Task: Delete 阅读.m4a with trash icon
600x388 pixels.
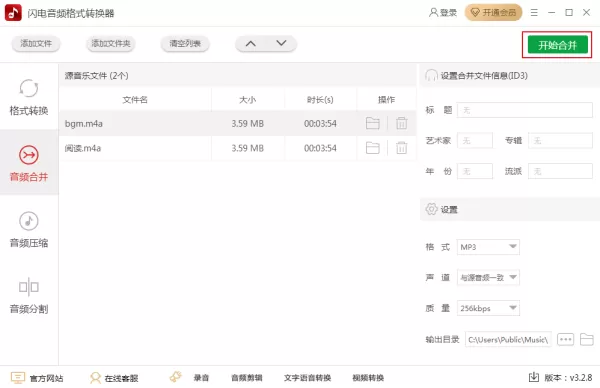Action: pos(401,148)
